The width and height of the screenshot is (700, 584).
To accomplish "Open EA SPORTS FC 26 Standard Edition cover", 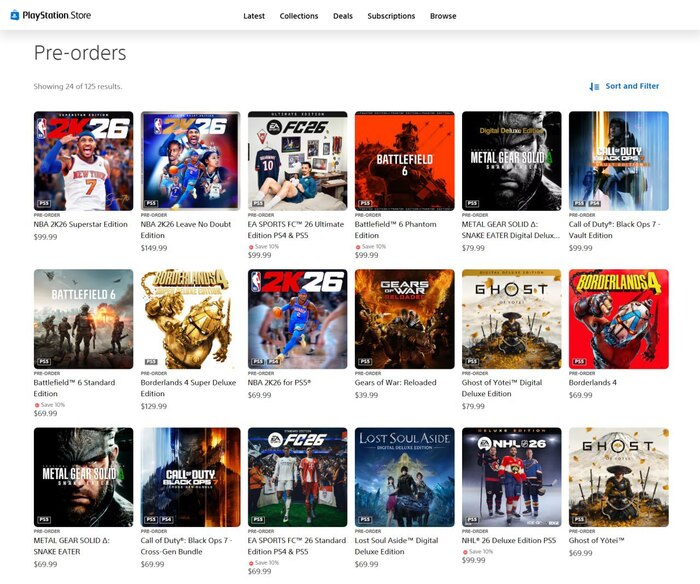I will pyautogui.click(x=297, y=477).
